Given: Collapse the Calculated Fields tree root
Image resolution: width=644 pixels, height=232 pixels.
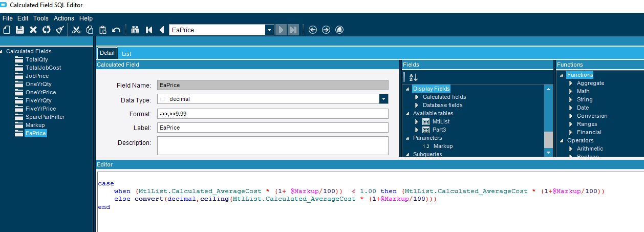Looking at the screenshot, I should [x=3, y=51].
